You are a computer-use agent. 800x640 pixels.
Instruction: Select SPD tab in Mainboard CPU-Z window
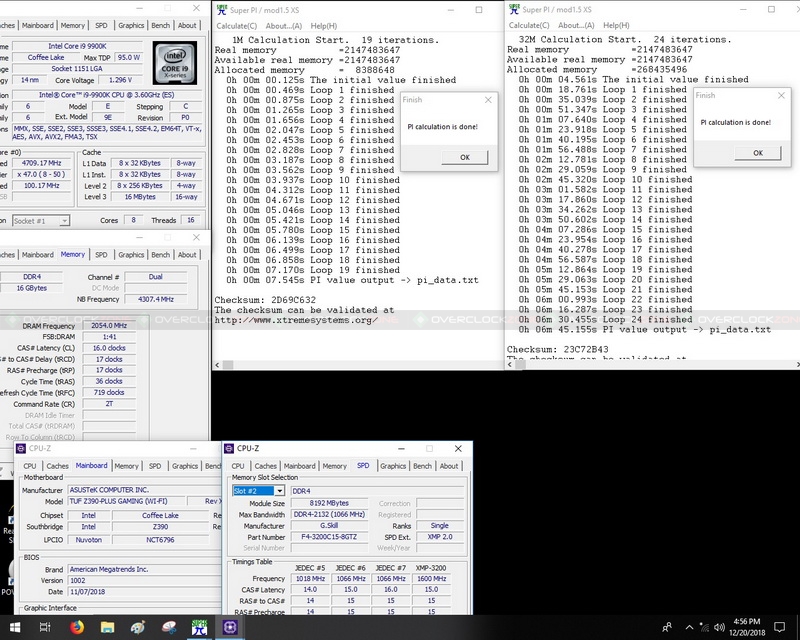(x=155, y=466)
